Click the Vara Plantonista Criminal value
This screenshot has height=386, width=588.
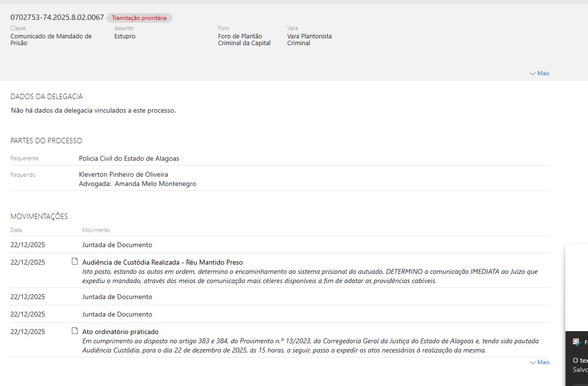click(309, 40)
